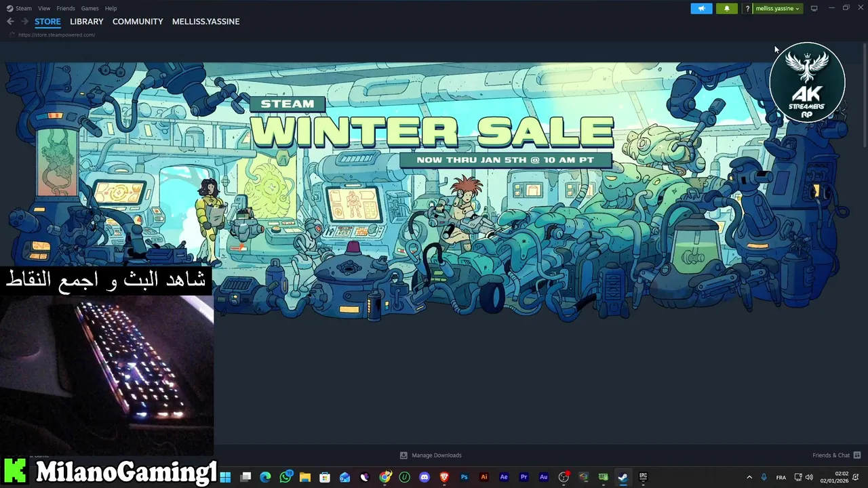The image size is (868, 488).
Task: Click the microphone tray icon
Action: click(x=764, y=477)
